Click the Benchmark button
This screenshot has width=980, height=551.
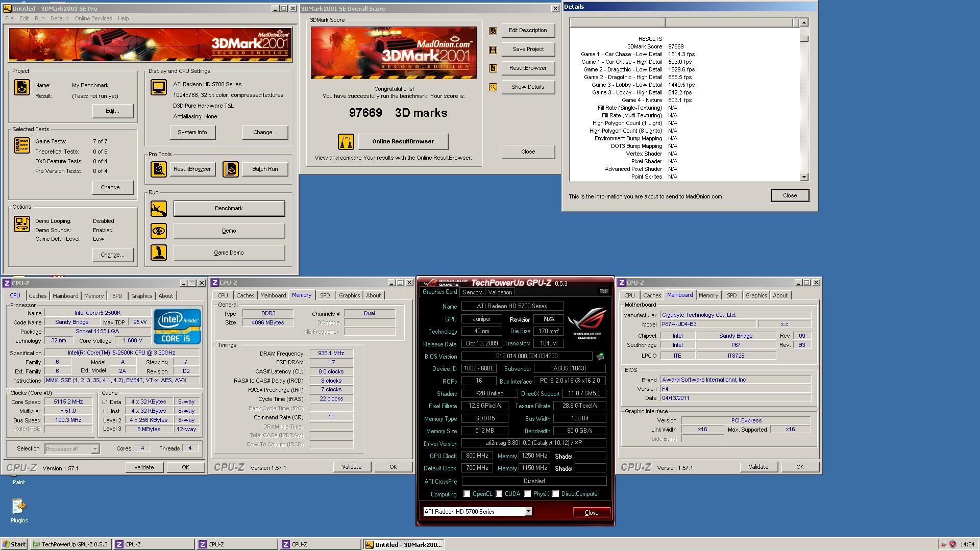pos(229,208)
